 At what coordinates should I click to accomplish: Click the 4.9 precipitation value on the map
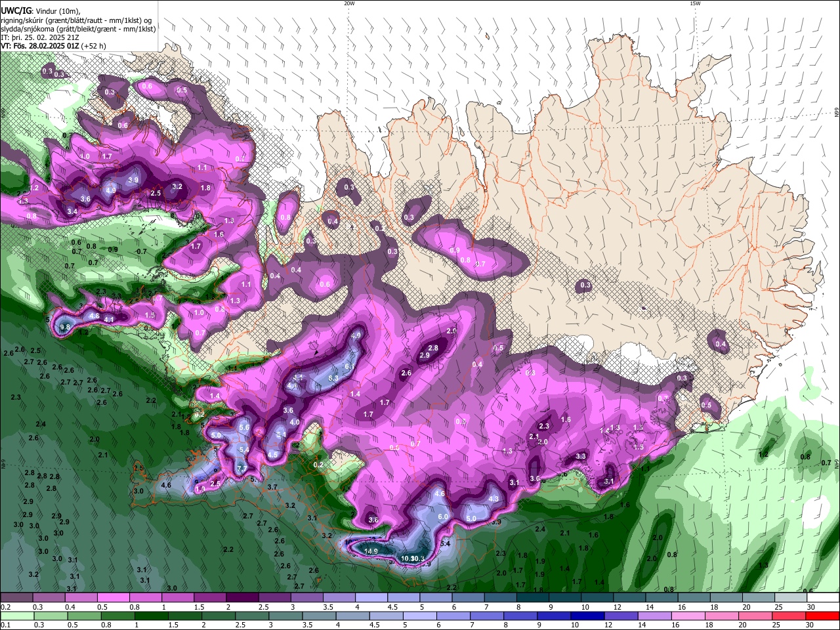click(x=111, y=190)
